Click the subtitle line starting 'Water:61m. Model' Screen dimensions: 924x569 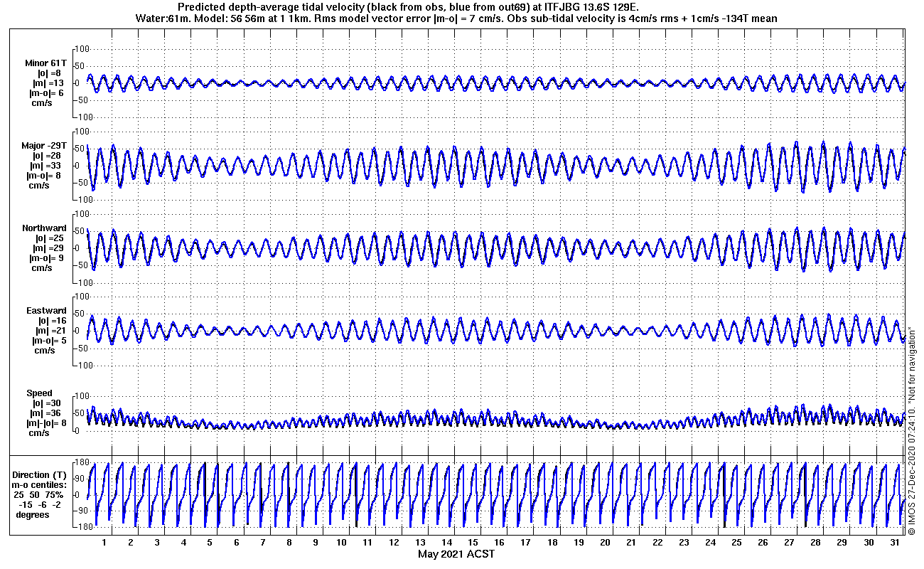(x=456, y=18)
